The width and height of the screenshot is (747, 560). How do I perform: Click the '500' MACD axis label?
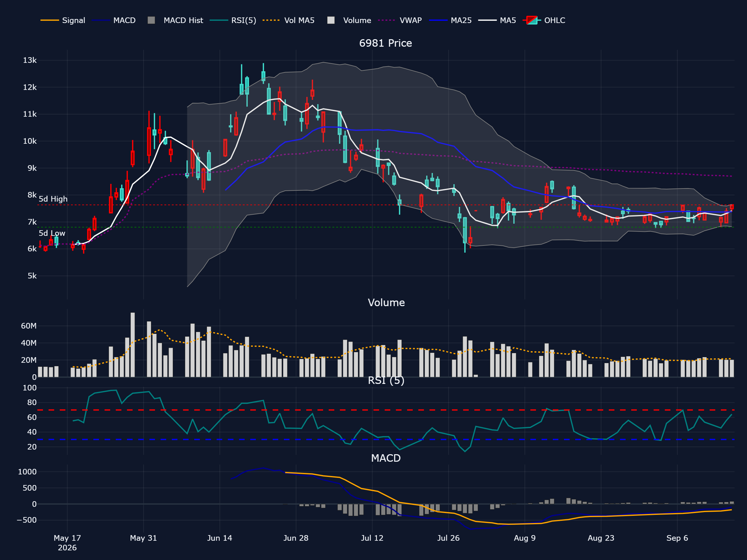point(30,488)
